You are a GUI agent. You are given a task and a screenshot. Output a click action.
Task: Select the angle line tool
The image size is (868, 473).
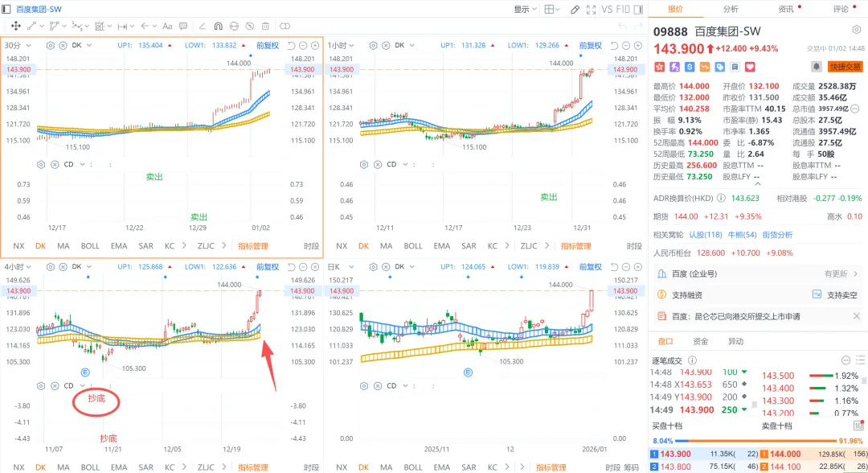[x=202, y=26]
